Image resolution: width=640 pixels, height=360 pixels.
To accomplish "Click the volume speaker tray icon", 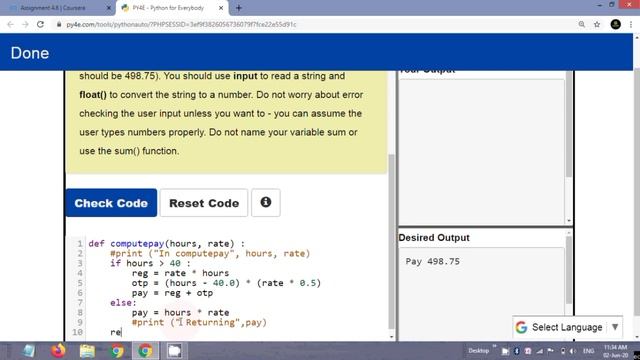I will point(573,351).
